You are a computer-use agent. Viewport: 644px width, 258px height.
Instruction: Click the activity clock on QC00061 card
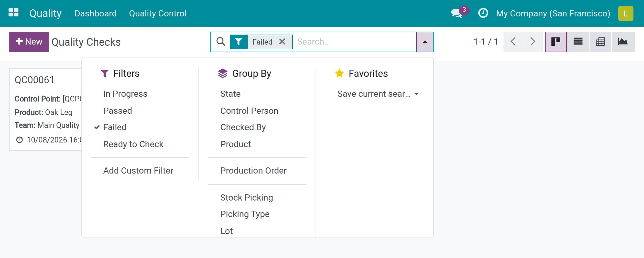19,140
